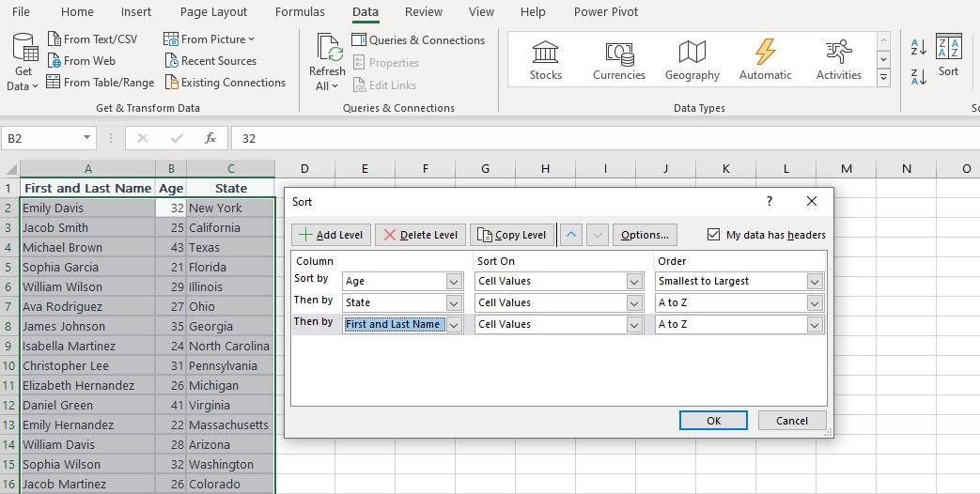Screen dimensions: 980x494
Task: Select cell containing North Carolina
Action: coord(230,346)
